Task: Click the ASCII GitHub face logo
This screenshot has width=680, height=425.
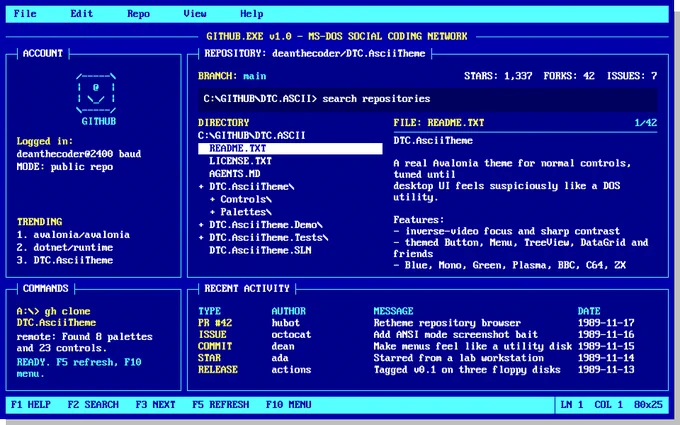Action: [96, 93]
